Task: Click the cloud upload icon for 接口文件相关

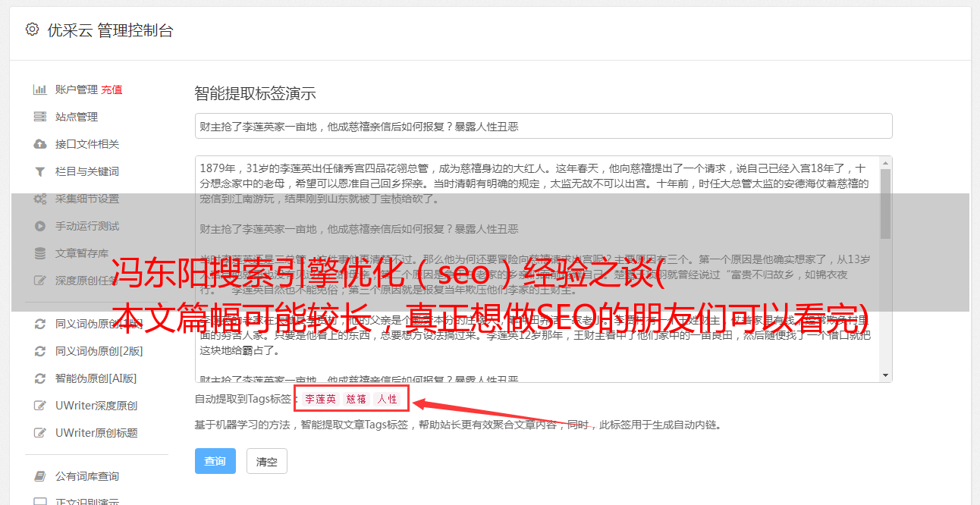Action: 40,144
